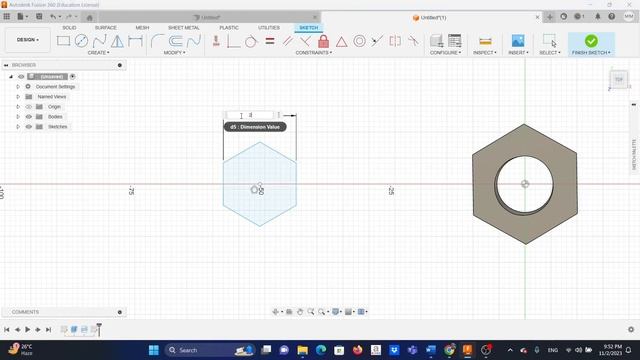This screenshot has width=640, height=360.
Task: Open the user profile avatar
Action: [x=629, y=16]
